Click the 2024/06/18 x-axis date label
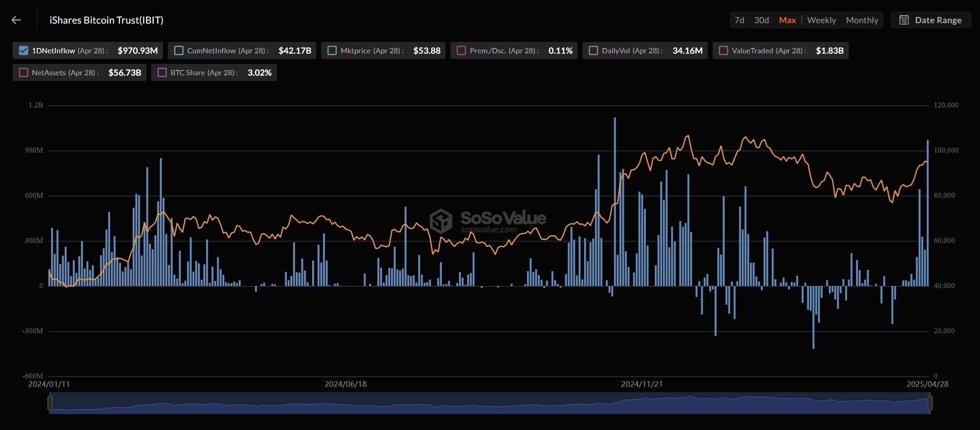The image size is (980, 430). tap(345, 384)
